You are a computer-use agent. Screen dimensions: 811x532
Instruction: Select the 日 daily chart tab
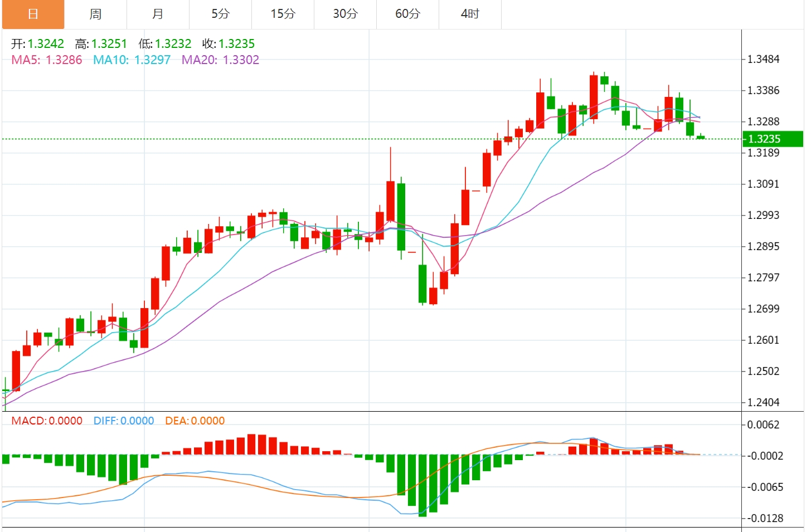(33, 14)
